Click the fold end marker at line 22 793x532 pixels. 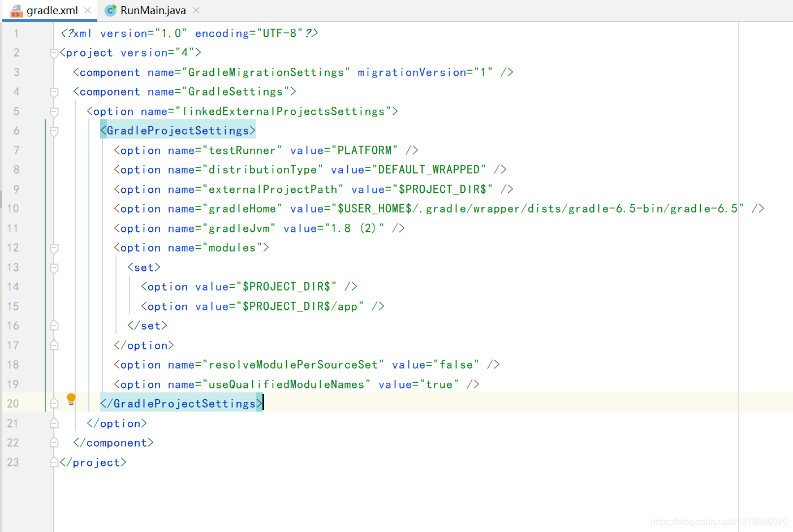(54, 443)
